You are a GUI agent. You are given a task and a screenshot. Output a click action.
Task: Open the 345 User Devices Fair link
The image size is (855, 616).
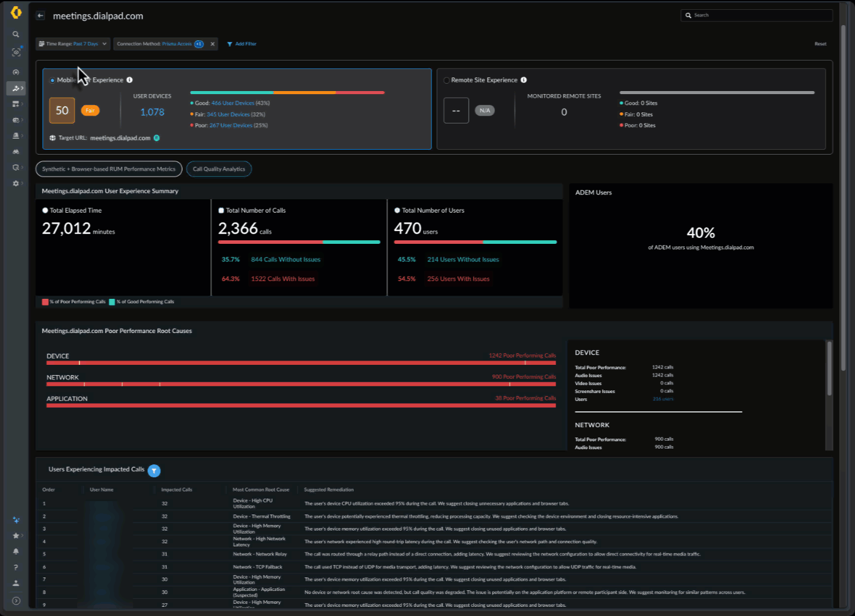228,114
